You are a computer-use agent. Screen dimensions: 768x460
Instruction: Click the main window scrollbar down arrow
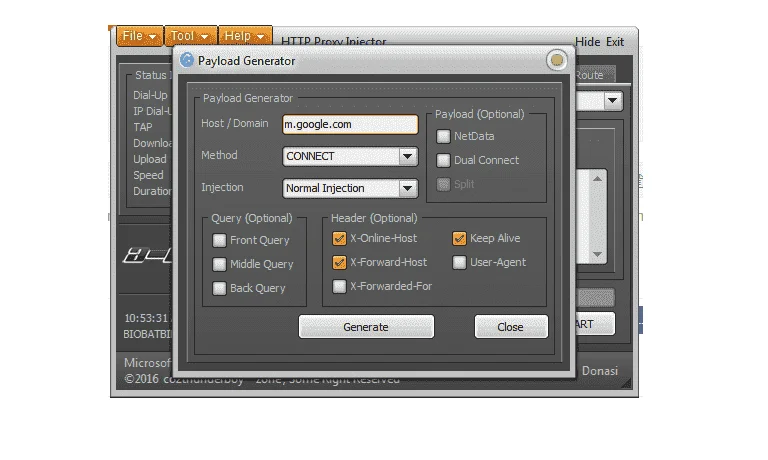point(597,254)
